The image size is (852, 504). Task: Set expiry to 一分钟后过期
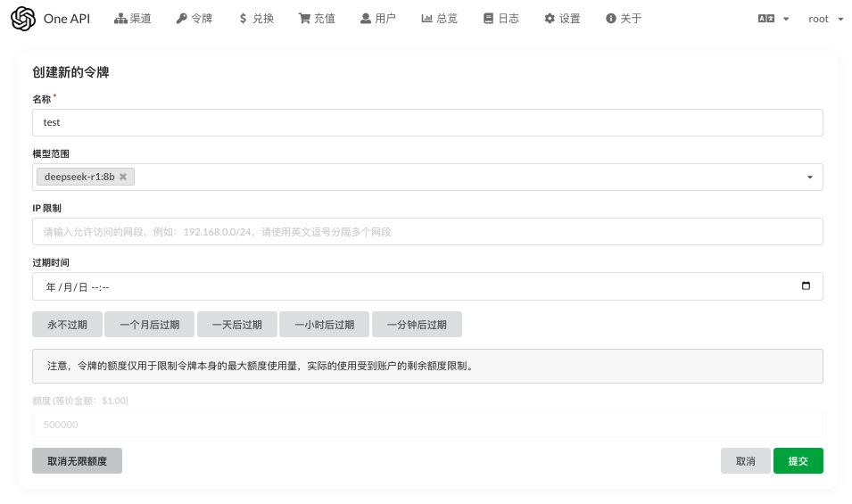point(417,324)
